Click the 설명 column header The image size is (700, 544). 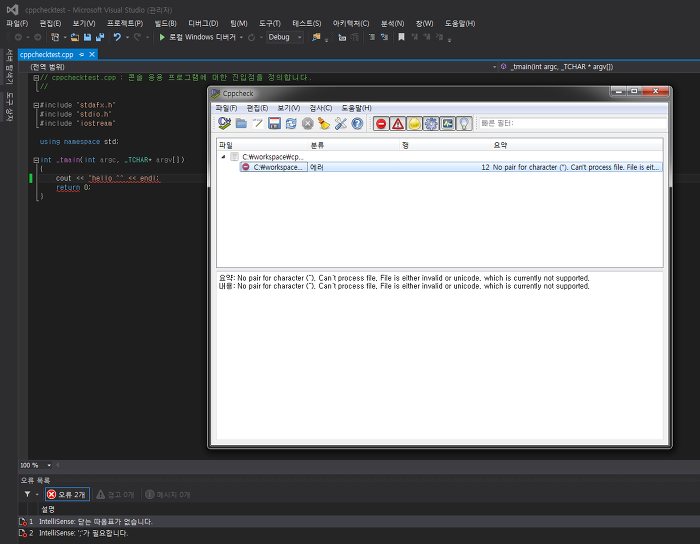click(x=48, y=509)
